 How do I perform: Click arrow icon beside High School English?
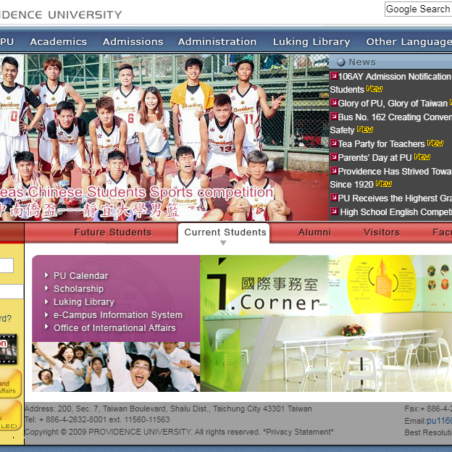coord(334,211)
